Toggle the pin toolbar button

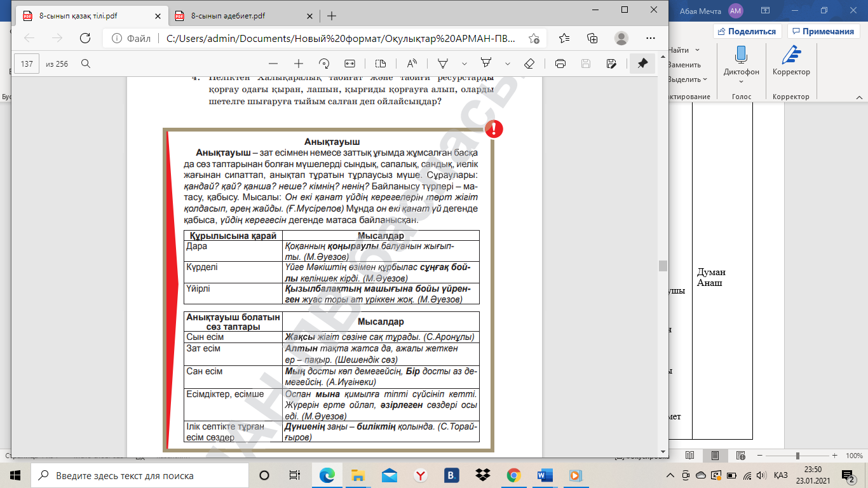(x=642, y=64)
